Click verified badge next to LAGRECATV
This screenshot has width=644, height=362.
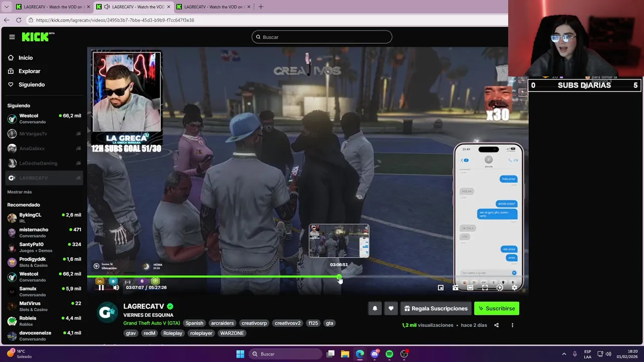170,306
